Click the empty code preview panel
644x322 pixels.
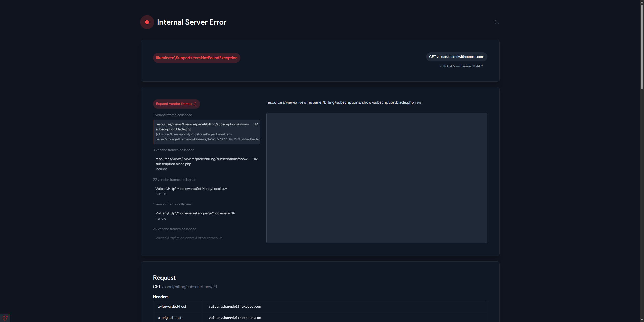coord(377,178)
